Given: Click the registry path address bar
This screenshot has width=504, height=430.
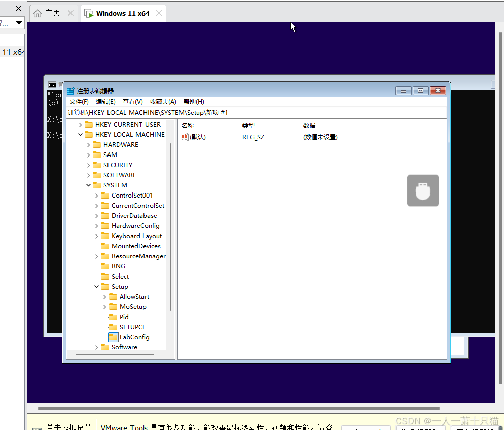Looking at the screenshot, I should 257,113.
